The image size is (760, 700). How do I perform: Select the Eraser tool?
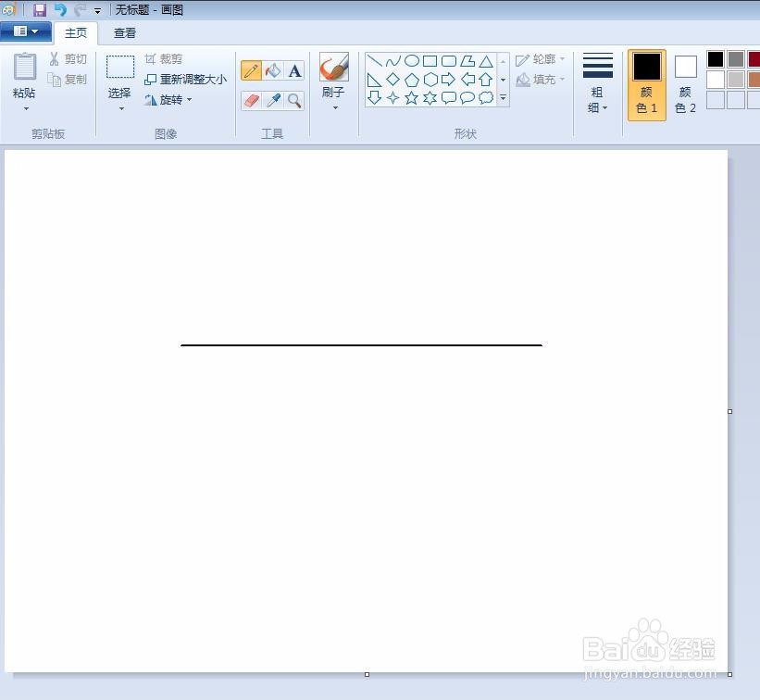[x=251, y=101]
